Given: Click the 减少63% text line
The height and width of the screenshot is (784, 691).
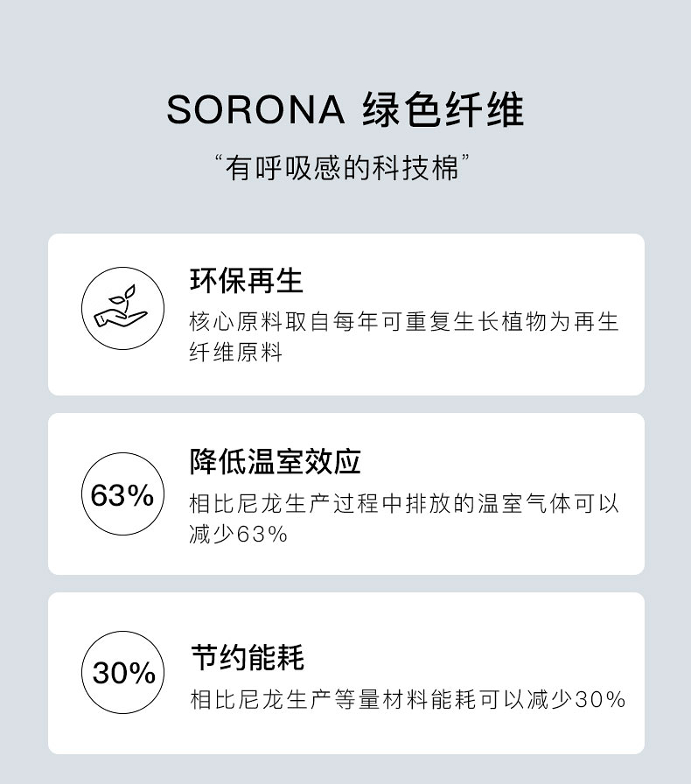Looking at the screenshot, I should 239,534.
